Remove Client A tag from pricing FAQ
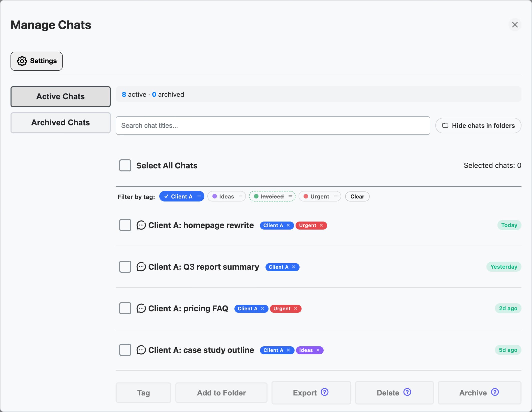Image resolution: width=532 pixels, height=412 pixels. tap(262, 308)
